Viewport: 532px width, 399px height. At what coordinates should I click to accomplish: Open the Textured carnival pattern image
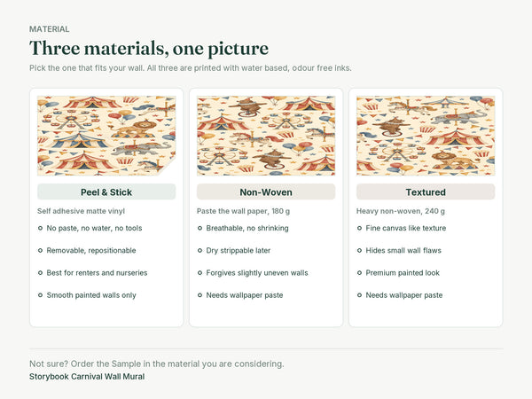point(426,136)
